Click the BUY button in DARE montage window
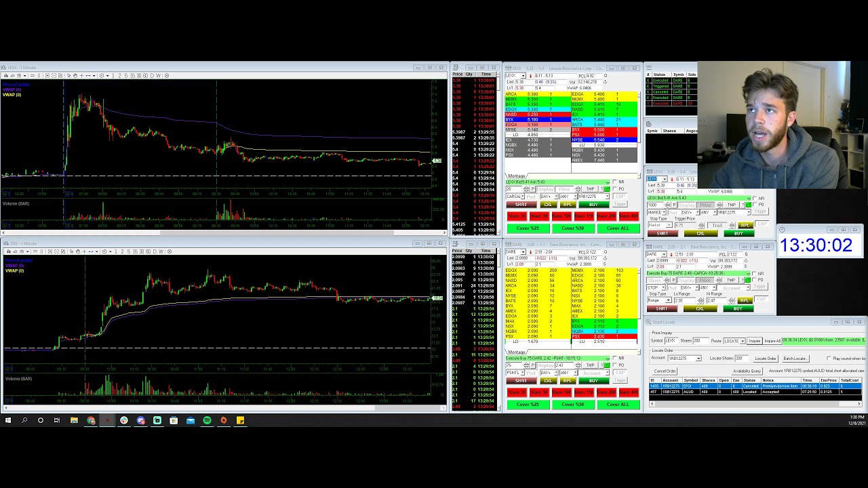The height and width of the screenshot is (488, 868). coord(594,381)
